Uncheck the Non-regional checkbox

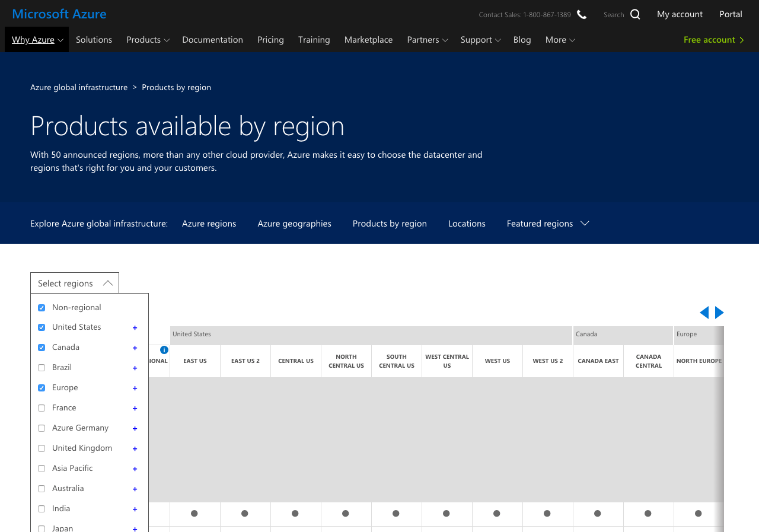(x=42, y=308)
